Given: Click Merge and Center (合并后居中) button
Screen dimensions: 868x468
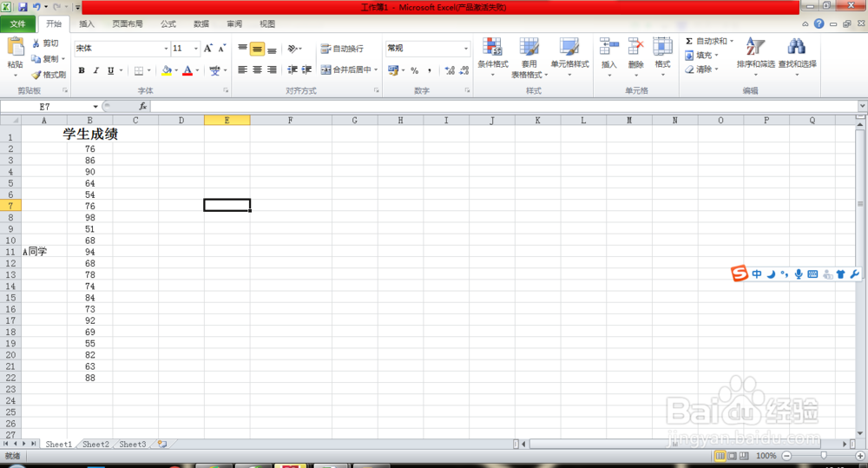Looking at the screenshot, I should coord(346,69).
